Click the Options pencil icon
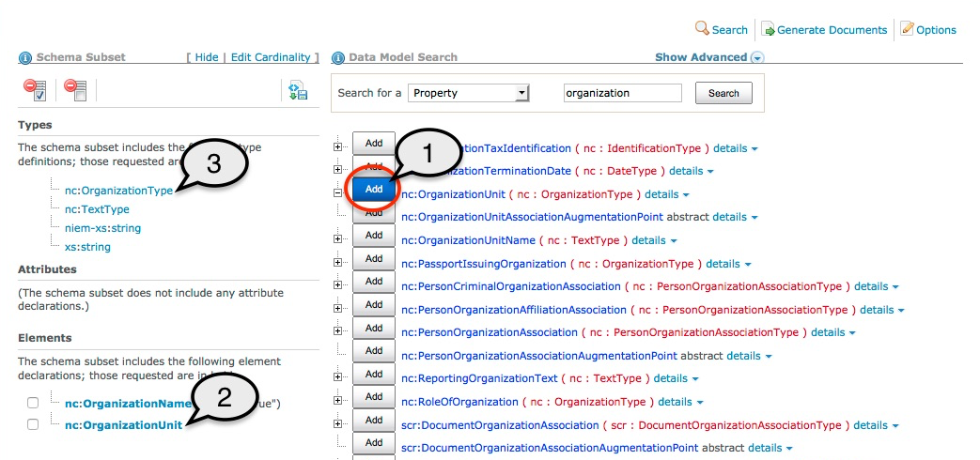The image size is (980, 460). [x=907, y=29]
